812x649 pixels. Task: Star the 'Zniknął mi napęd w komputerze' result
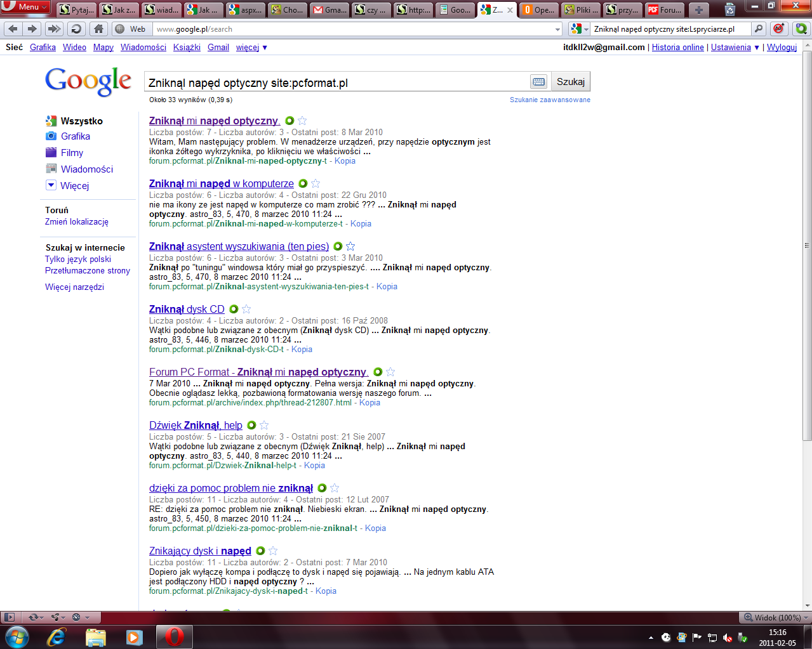(x=316, y=183)
